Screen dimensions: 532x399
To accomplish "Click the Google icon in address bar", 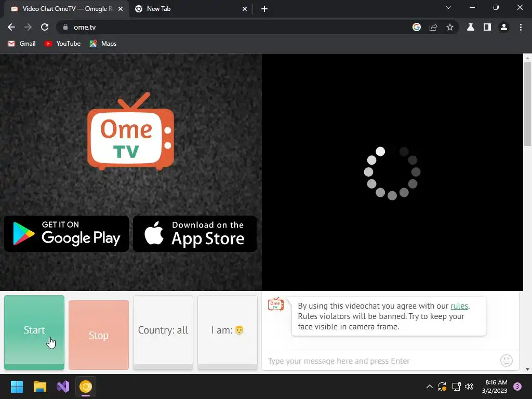I will pyautogui.click(x=417, y=27).
